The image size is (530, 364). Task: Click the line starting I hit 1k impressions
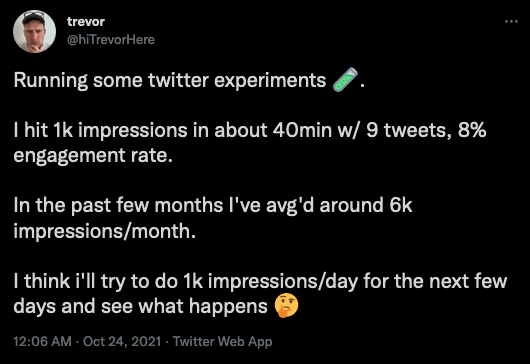click(250, 130)
